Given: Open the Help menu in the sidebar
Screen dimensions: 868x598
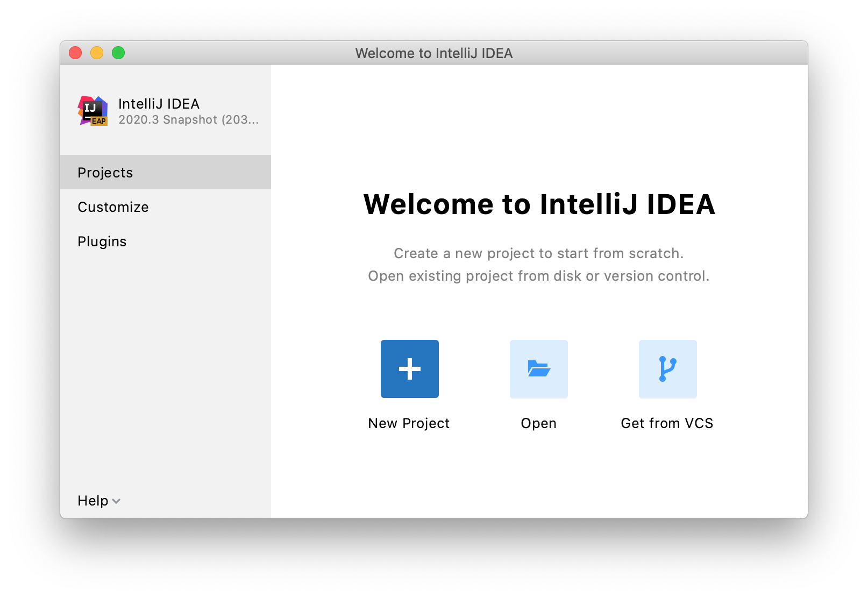Looking at the screenshot, I should pyautogui.click(x=93, y=501).
